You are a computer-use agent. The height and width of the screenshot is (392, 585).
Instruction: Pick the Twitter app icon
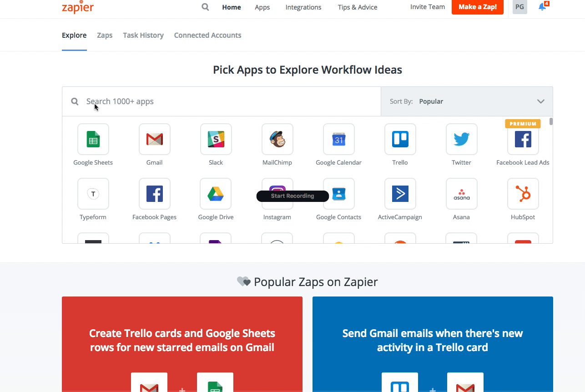click(461, 139)
